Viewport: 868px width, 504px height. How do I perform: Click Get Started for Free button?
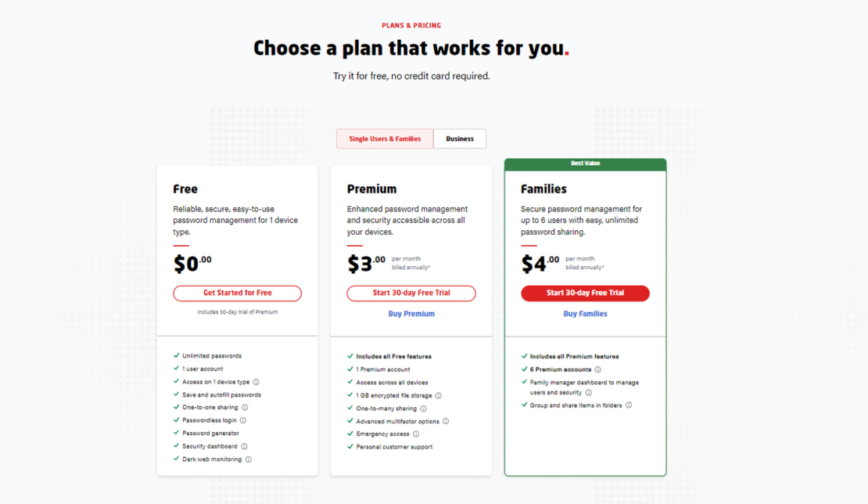237,293
